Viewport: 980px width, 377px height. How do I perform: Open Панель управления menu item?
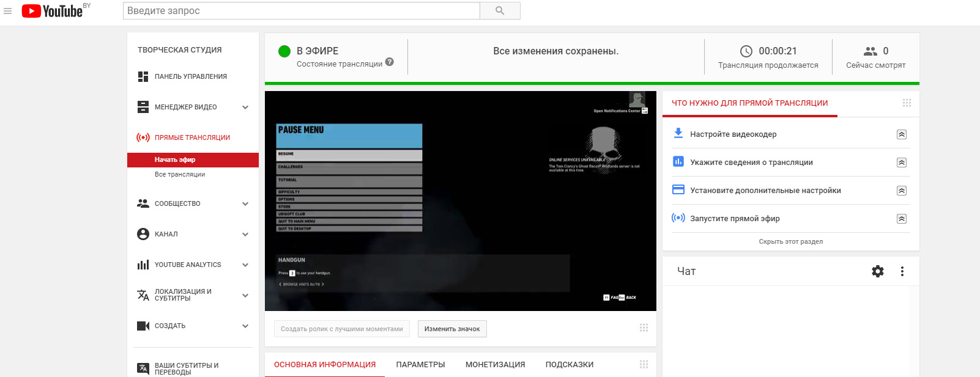[191, 76]
